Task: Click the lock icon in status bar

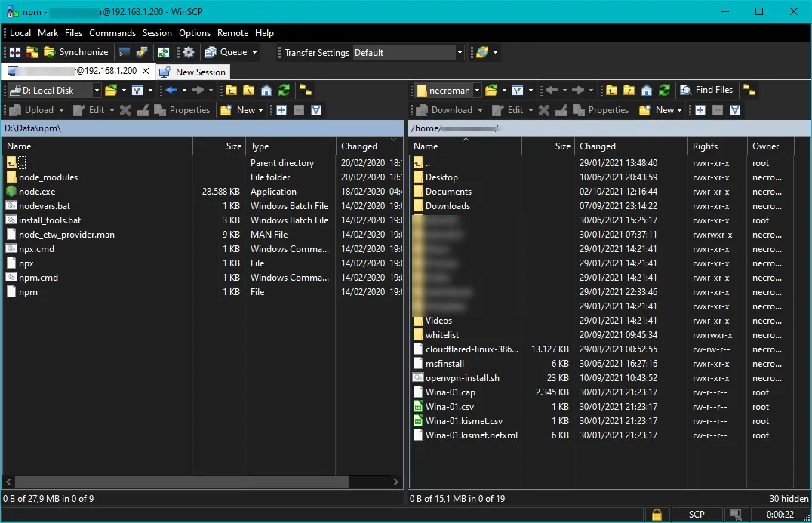Action: [x=657, y=515]
